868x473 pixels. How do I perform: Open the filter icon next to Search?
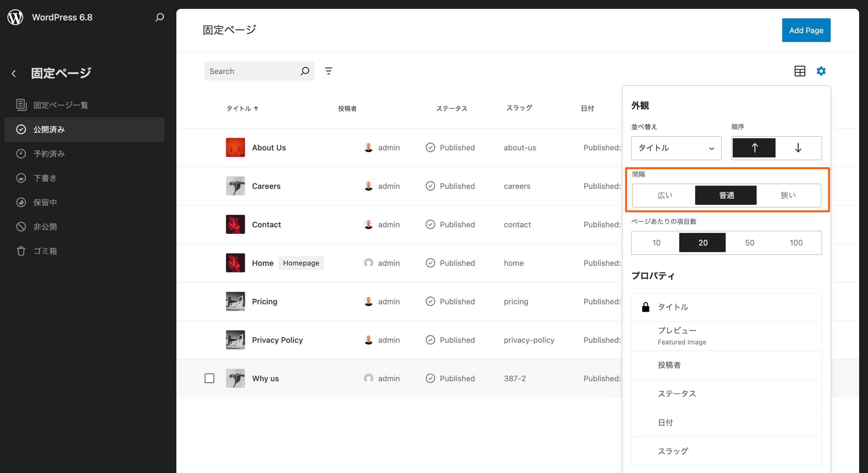[x=328, y=71]
